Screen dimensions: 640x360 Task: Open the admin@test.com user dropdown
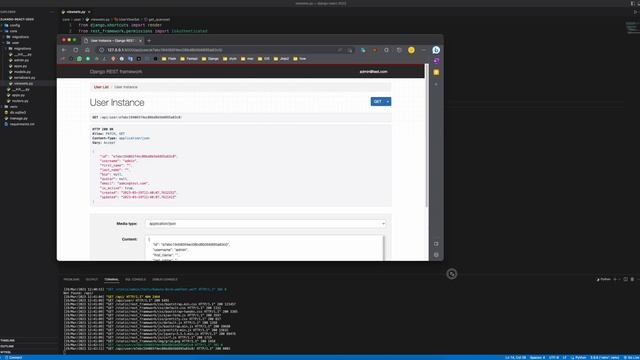click(373, 71)
